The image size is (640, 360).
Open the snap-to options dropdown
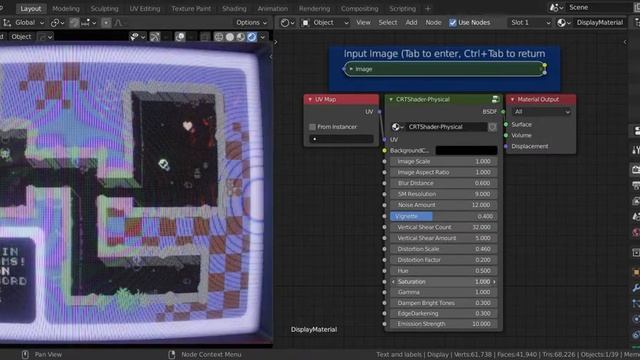(89, 23)
